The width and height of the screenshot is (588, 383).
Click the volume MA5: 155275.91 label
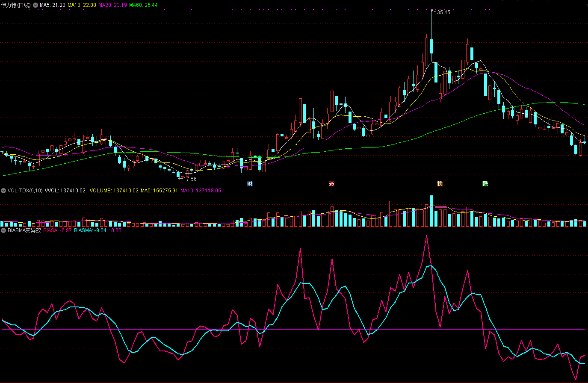coord(159,191)
